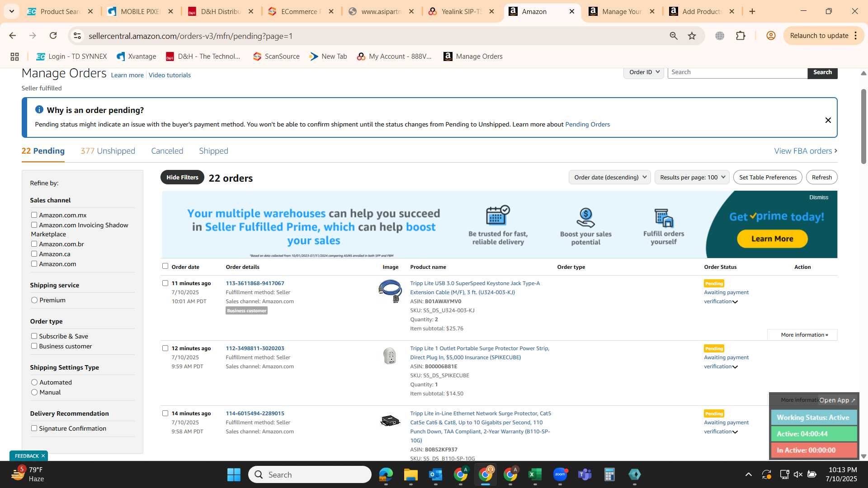
Task: Click Set Table Preferences button
Action: tap(768, 177)
